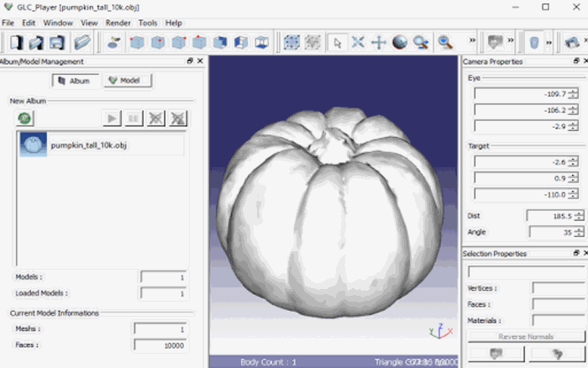Open the View menu
Image resolution: width=588 pixels, height=368 pixels.
point(89,23)
